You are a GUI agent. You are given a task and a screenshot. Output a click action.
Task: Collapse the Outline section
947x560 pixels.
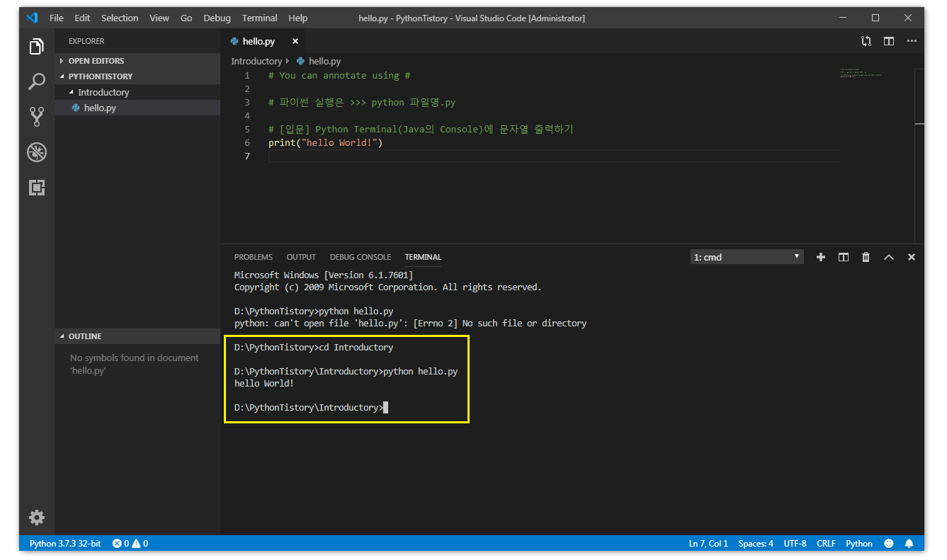click(137, 336)
